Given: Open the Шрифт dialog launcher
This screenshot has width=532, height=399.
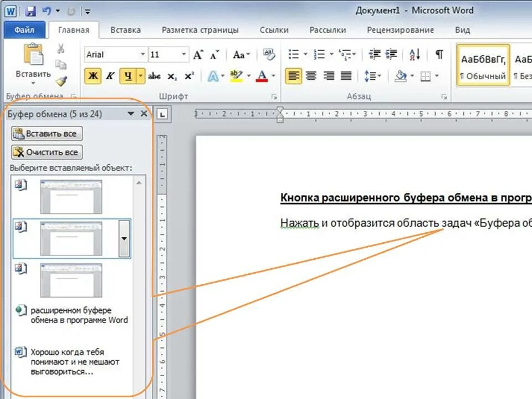Looking at the screenshot, I should [274, 97].
